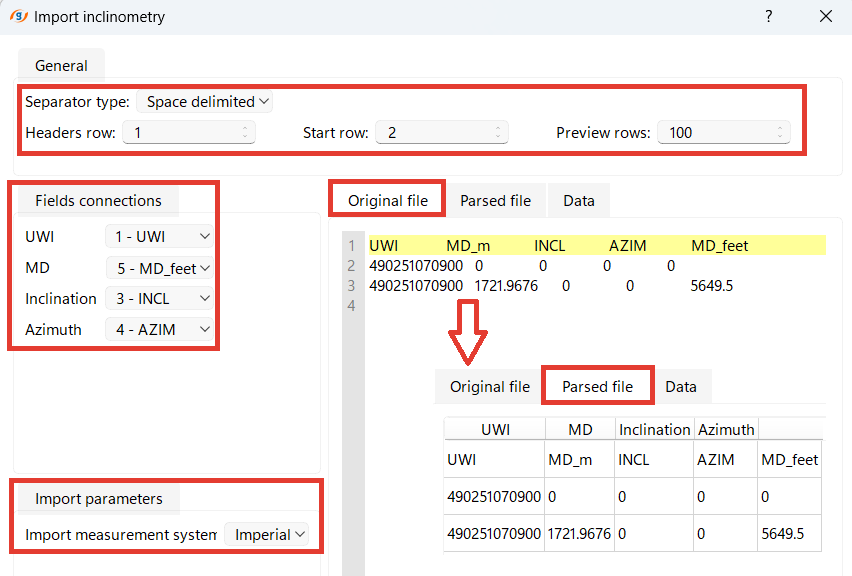
Task: Change Import measurement system dropdown
Action: pos(268,535)
